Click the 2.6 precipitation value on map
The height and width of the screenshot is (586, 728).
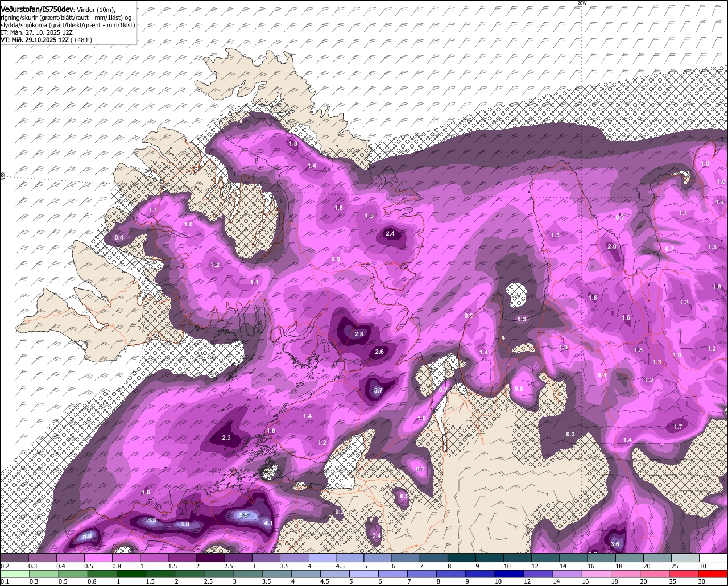click(x=379, y=352)
